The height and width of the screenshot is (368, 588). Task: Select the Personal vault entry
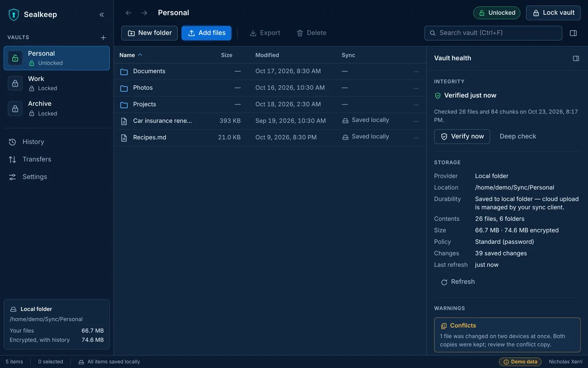57,58
